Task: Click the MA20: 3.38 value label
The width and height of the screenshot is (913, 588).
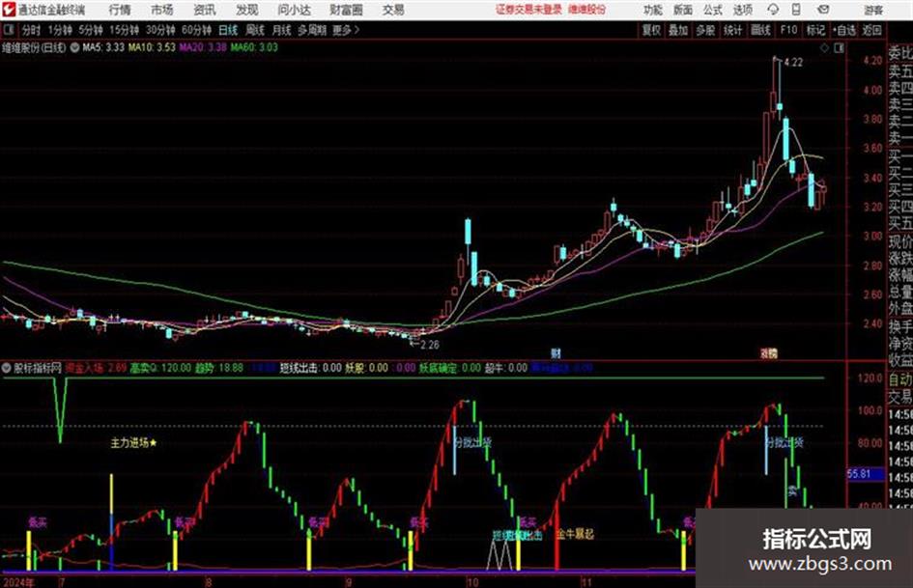Action: pyautogui.click(x=203, y=47)
